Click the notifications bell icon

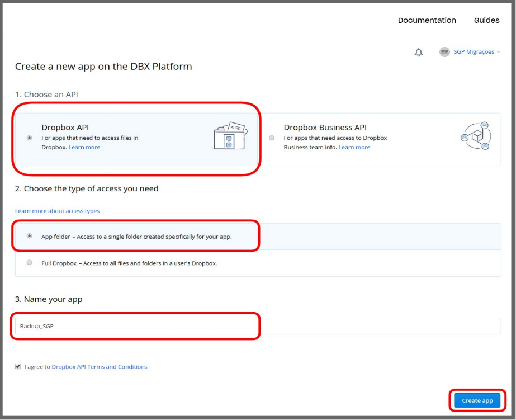[x=418, y=53]
